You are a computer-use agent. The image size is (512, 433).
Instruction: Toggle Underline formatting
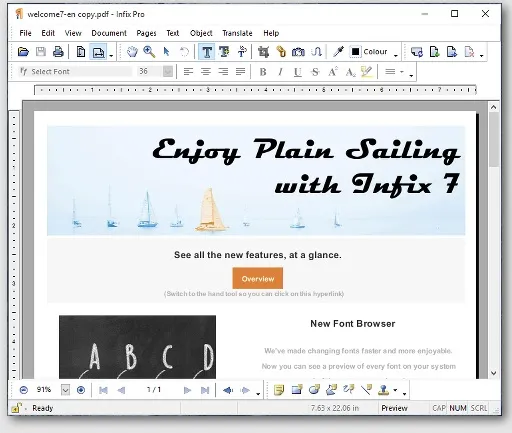pos(298,72)
